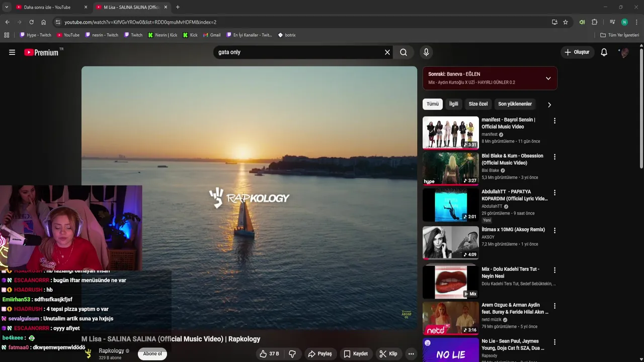Viewport: 644px width, 362px height.
Task: Subscribe with the Abone ol button
Action: click(x=152, y=354)
